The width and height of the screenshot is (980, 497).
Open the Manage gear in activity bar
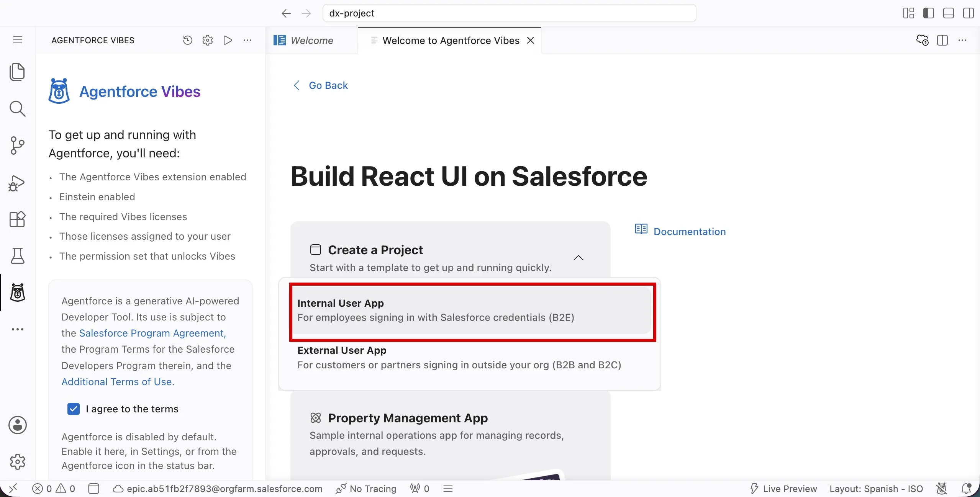[17, 462]
